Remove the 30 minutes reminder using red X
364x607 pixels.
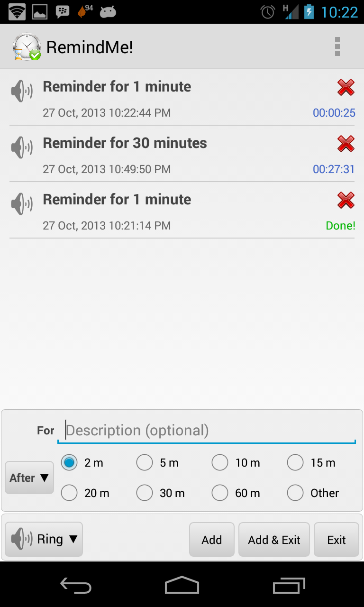coord(346,144)
